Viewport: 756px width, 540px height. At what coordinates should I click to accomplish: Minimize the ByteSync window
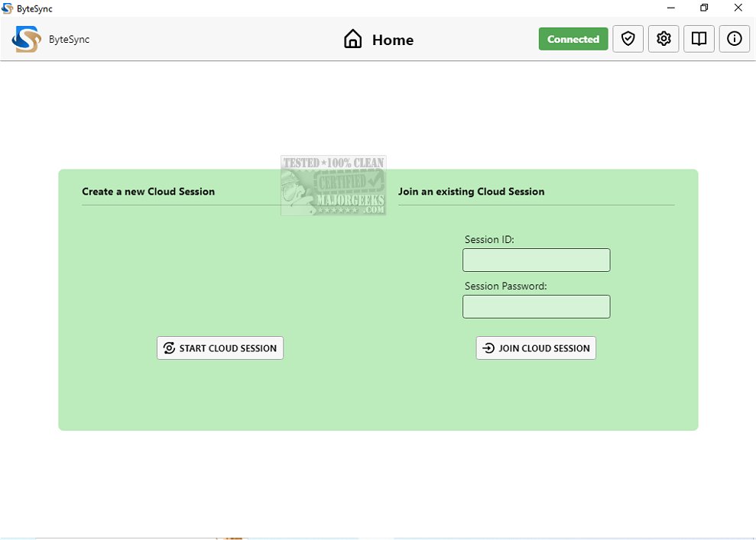669,8
